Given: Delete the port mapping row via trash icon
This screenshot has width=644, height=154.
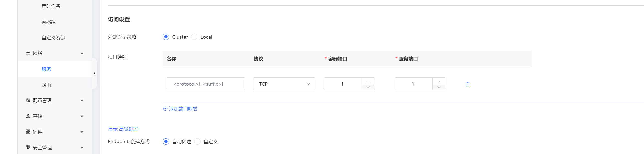Looking at the screenshot, I should pyautogui.click(x=467, y=84).
